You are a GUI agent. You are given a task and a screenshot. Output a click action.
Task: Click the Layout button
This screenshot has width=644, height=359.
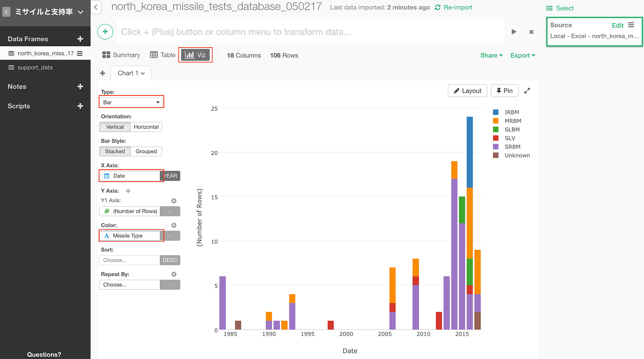pyautogui.click(x=468, y=91)
